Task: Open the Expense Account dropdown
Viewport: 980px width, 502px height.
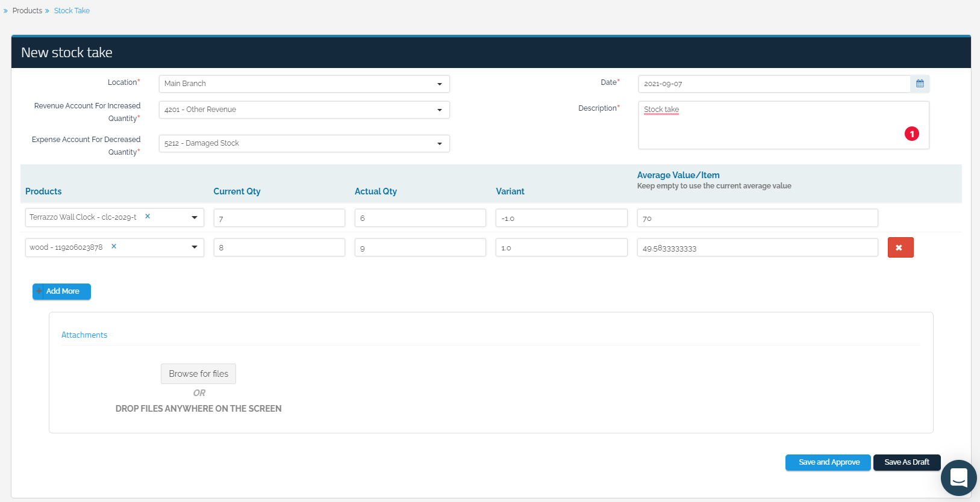Action: click(x=439, y=144)
